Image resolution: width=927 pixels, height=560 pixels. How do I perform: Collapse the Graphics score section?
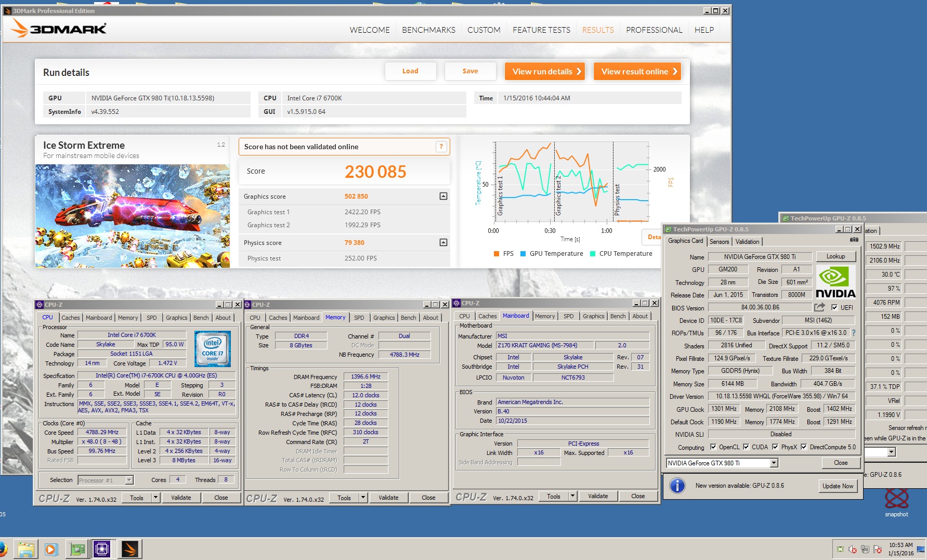(443, 196)
